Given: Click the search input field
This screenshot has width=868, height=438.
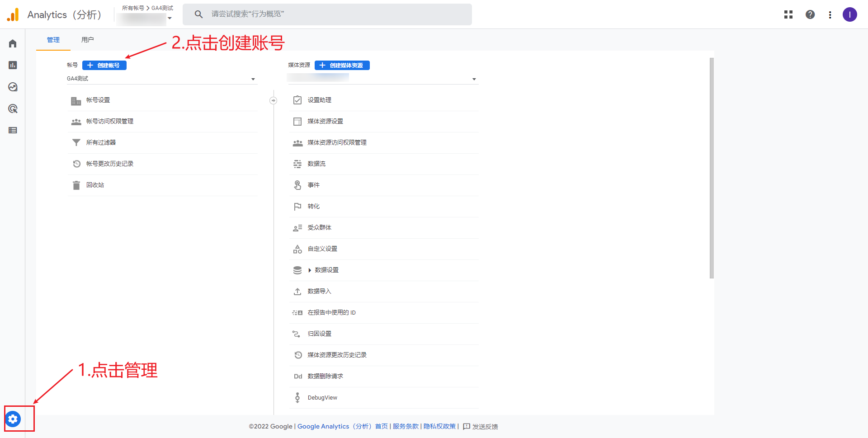Looking at the screenshot, I should (x=335, y=14).
